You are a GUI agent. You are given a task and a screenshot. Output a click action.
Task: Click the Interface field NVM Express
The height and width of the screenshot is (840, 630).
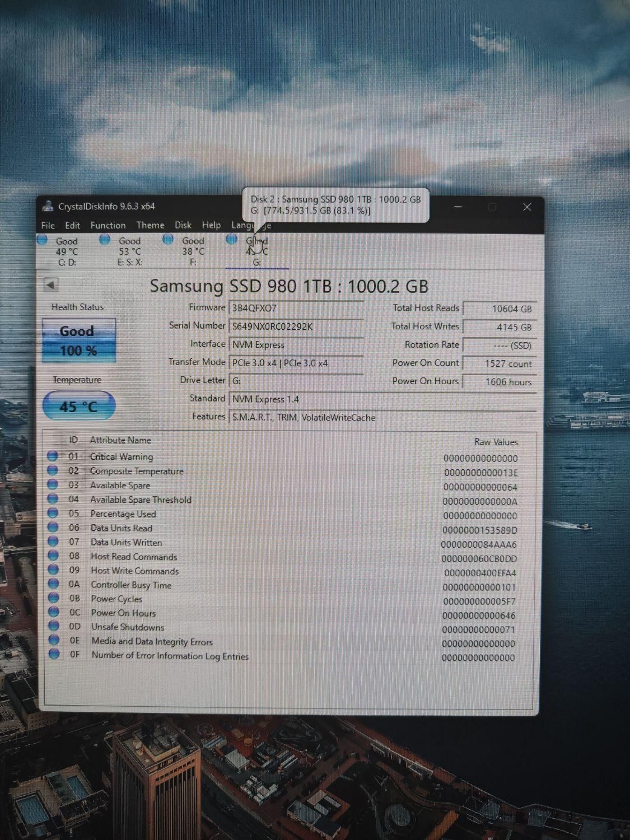click(296, 344)
